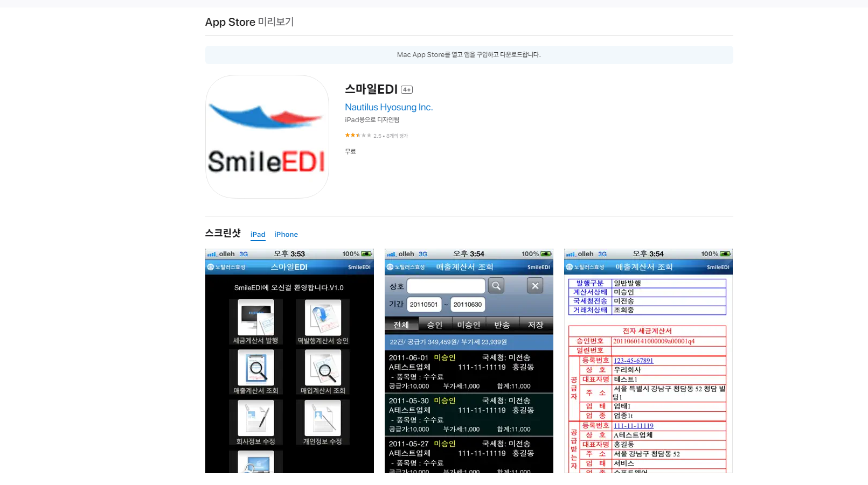Viewport: 868px width, 485px height.
Task: Switch to the iPad screenshots tab
Action: click(258, 234)
